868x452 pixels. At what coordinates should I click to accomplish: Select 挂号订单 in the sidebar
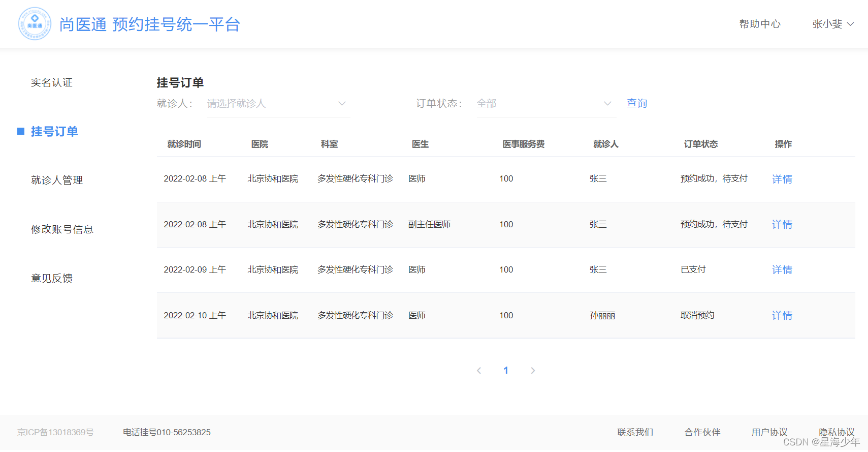tap(54, 131)
